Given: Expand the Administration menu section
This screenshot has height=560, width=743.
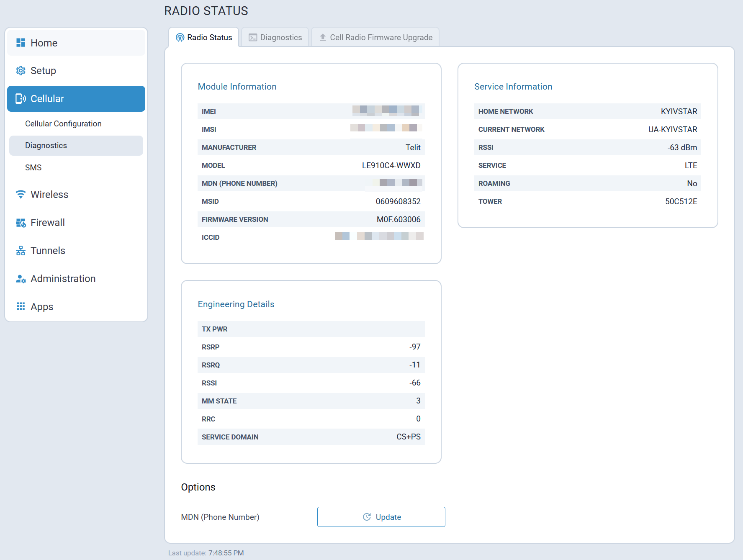Looking at the screenshot, I should (x=63, y=279).
